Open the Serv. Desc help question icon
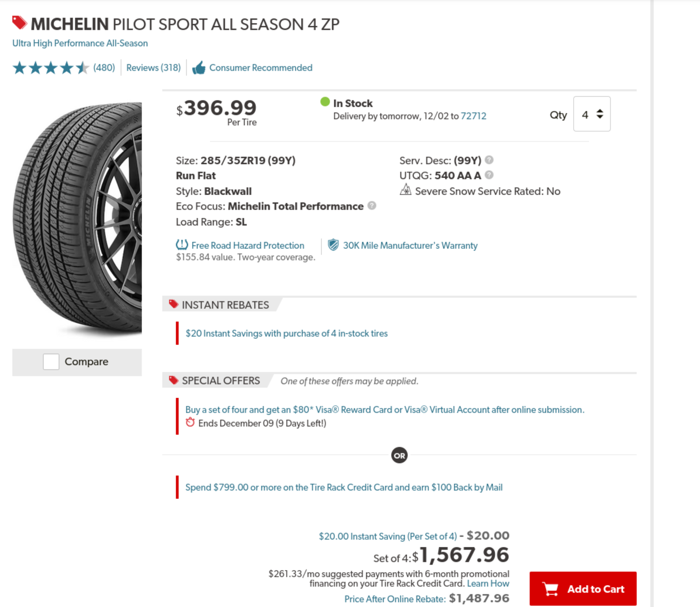Image resolution: width=700 pixels, height=607 pixels. point(489,160)
